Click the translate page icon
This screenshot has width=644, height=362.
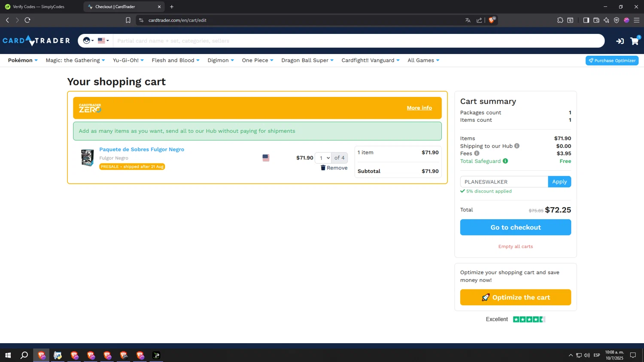468,20
